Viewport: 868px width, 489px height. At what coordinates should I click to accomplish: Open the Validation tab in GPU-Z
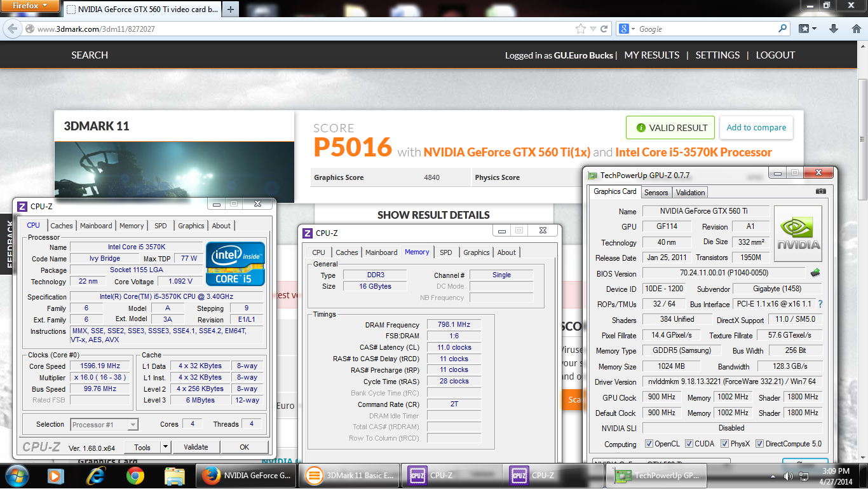click(690, 193)
